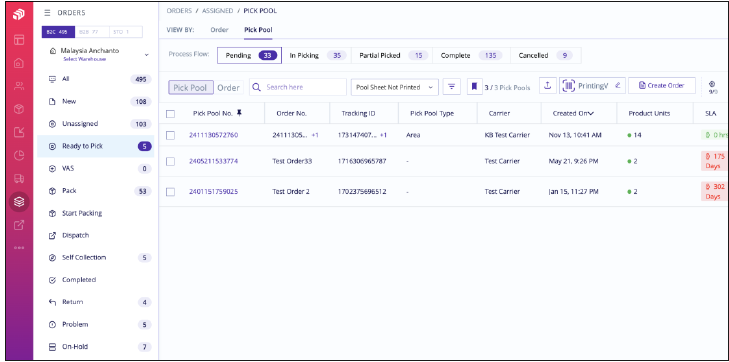Select the B2C 495 tab
Image resolution: width=729 pixels, height=362 pixels.
[x=58, y=32]
